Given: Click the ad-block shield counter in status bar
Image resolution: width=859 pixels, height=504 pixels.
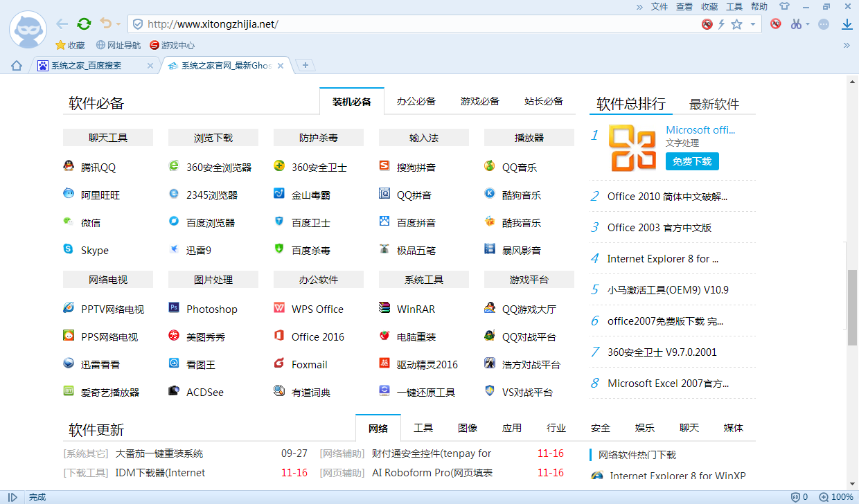Looking at the screenshot, I should (799, 497).
